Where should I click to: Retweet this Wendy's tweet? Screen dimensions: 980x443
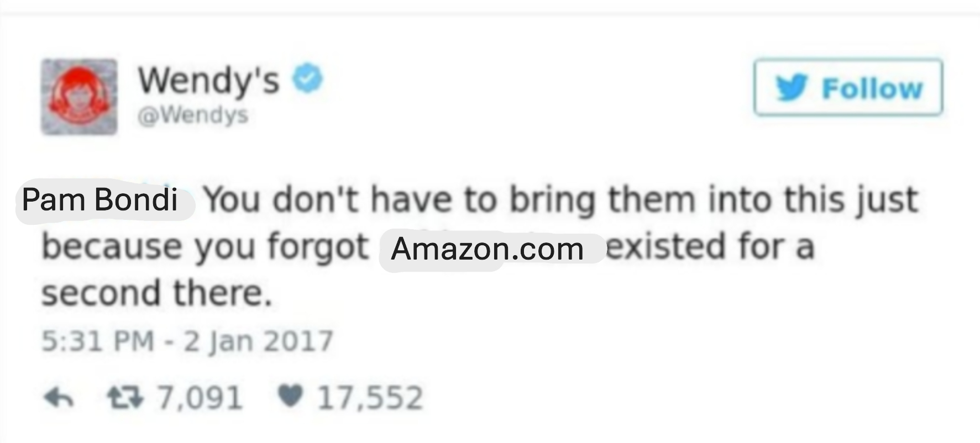tap(125, 397)
